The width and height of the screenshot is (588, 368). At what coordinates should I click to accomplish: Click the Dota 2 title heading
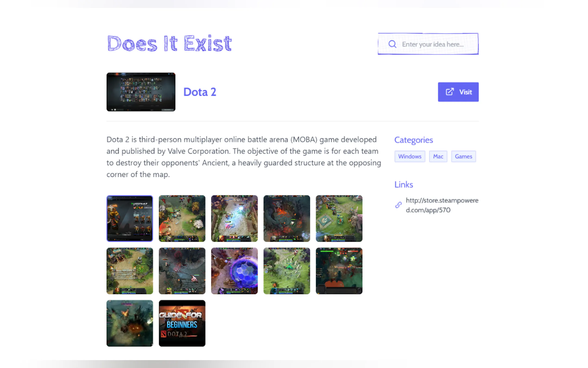click(200, 92)
